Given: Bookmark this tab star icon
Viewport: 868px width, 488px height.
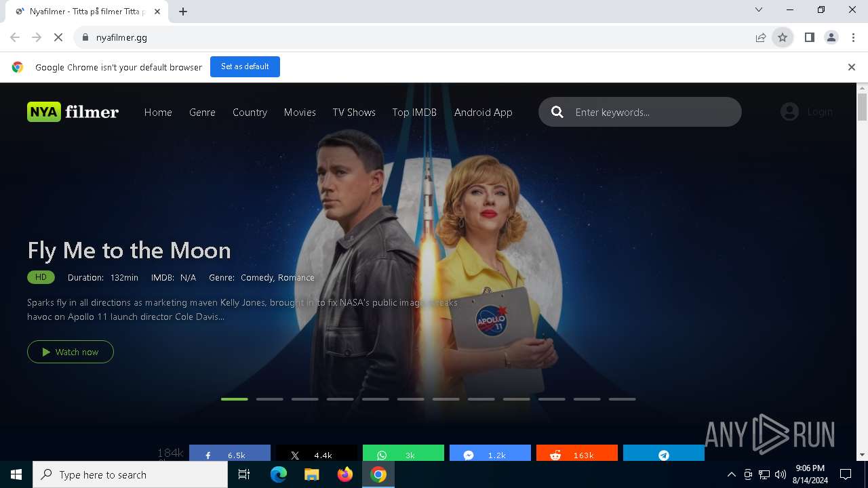Looking at the screenshot, I should click(x=783, y=37).
